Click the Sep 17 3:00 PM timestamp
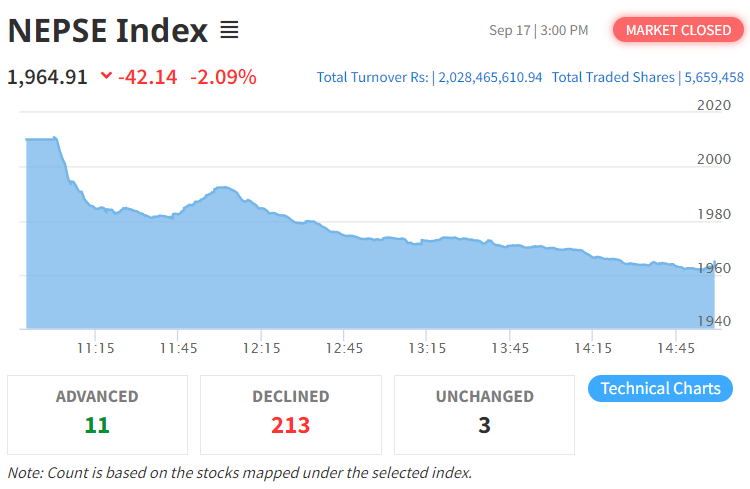Image resolution: width=750 pixels, height=489 pixels. [538, 31]
